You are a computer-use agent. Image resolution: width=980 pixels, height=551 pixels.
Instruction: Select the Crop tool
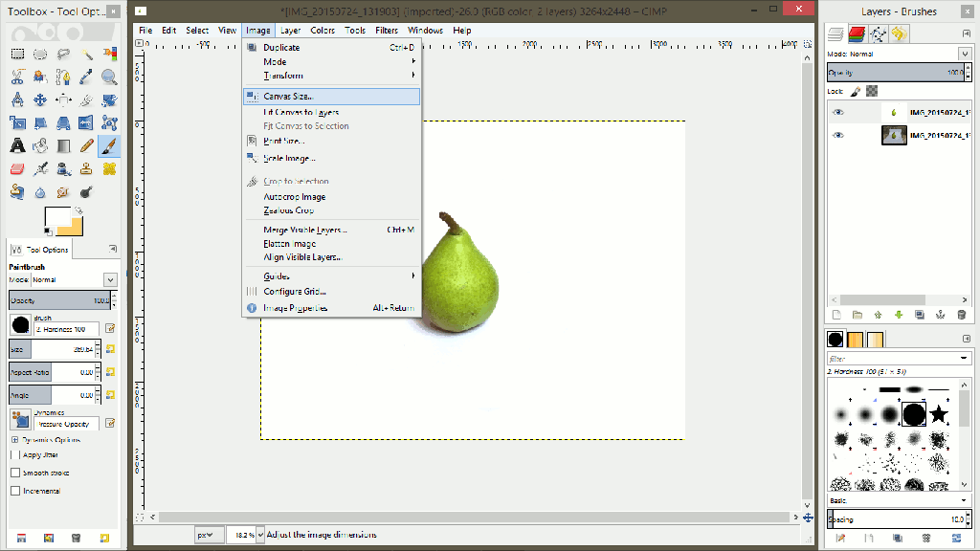tap(86, 99)
